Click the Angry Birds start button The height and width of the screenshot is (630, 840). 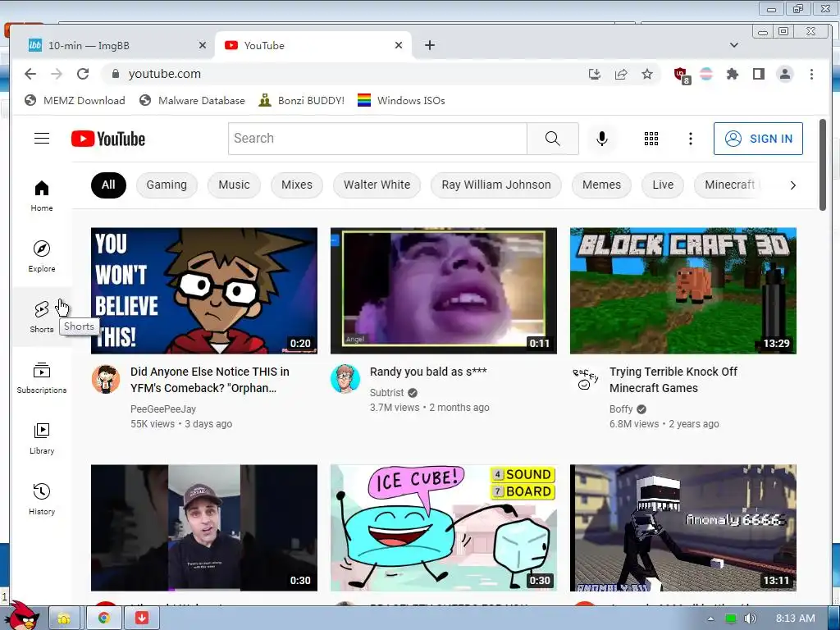point(22,615)
